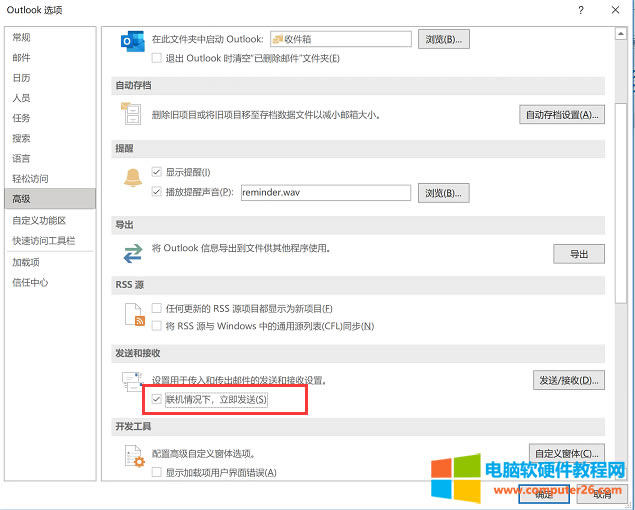Click the RSS 源 section heading
The image size is (635, 510).
click(x=130, y=285)
